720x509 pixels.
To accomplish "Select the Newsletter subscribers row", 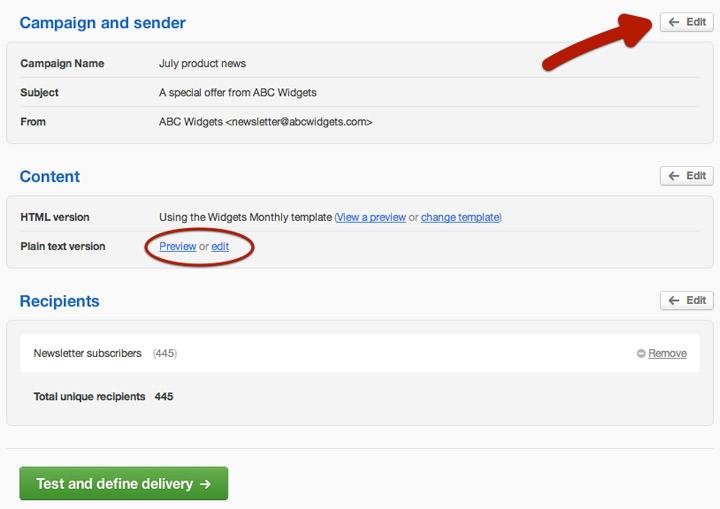I will click(360, 353).
